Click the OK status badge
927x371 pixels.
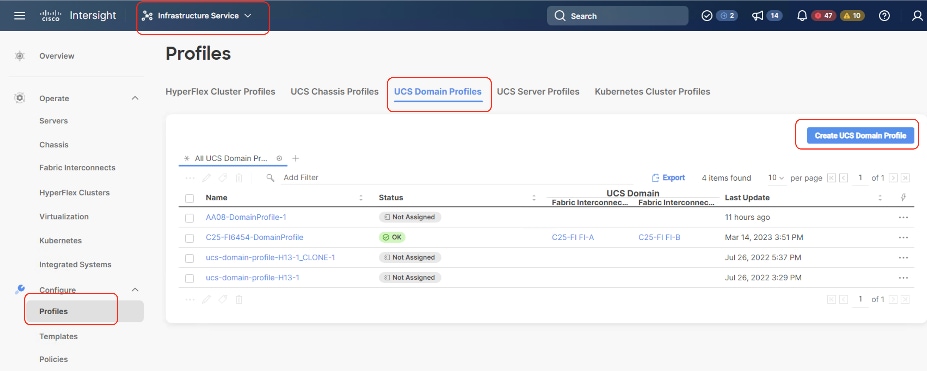(x=392, y=237)
